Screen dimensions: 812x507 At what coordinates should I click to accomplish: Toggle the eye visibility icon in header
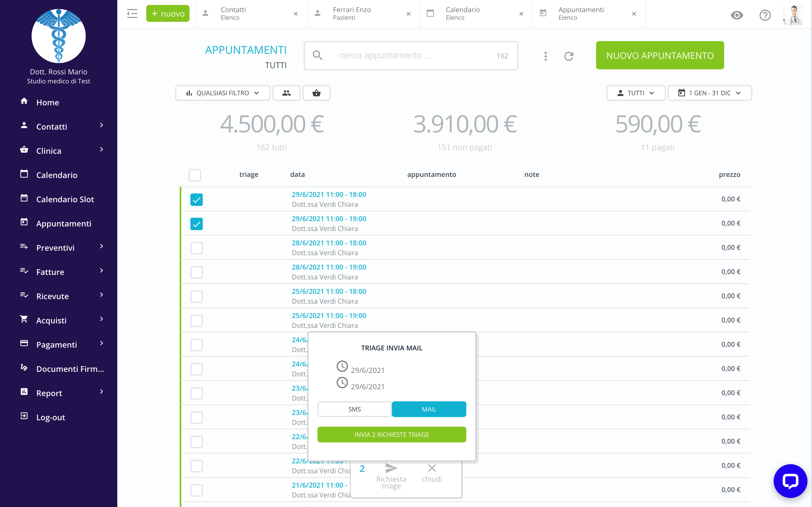coord(737,15)
